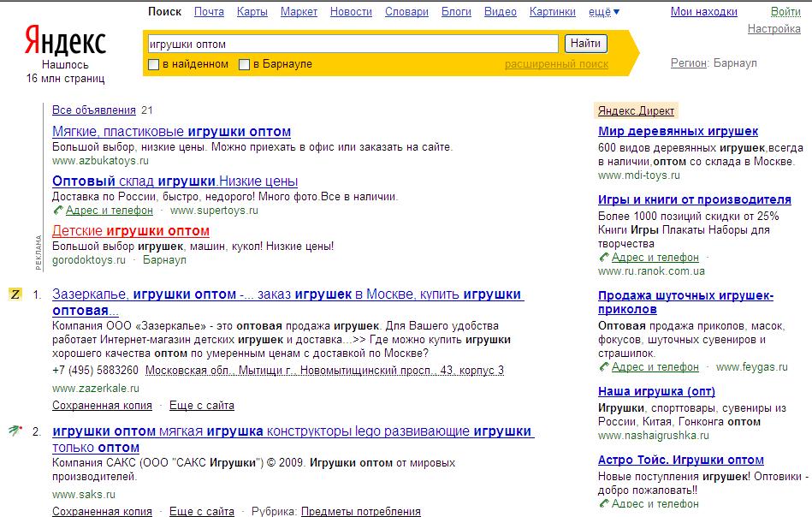Open the Настройка settings link
812x517 pixels.
pos(773,29)
